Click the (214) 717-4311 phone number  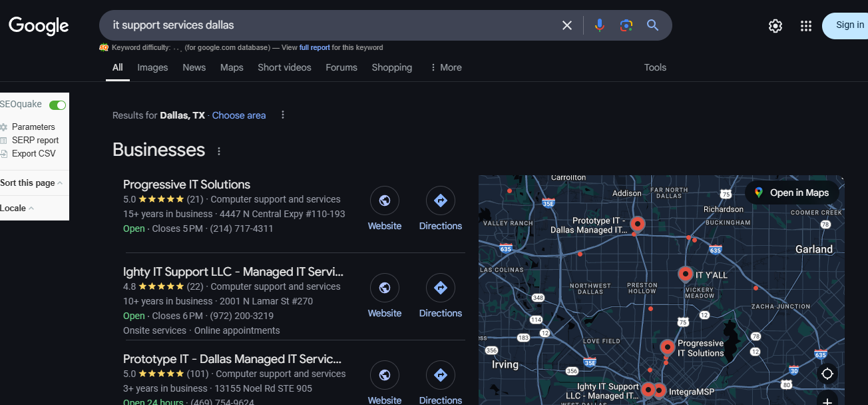242,228
